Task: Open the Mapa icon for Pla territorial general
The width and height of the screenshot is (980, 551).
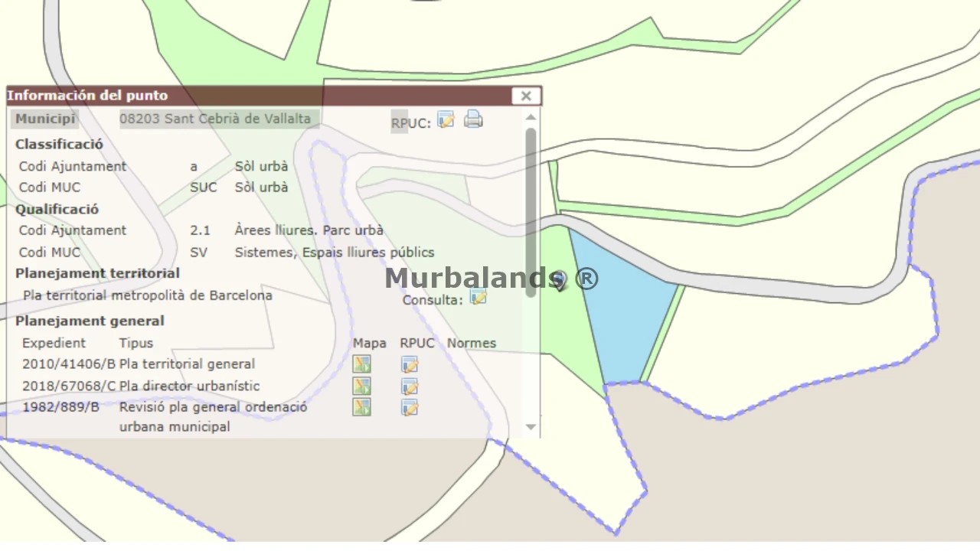Action: click(361, 364)
